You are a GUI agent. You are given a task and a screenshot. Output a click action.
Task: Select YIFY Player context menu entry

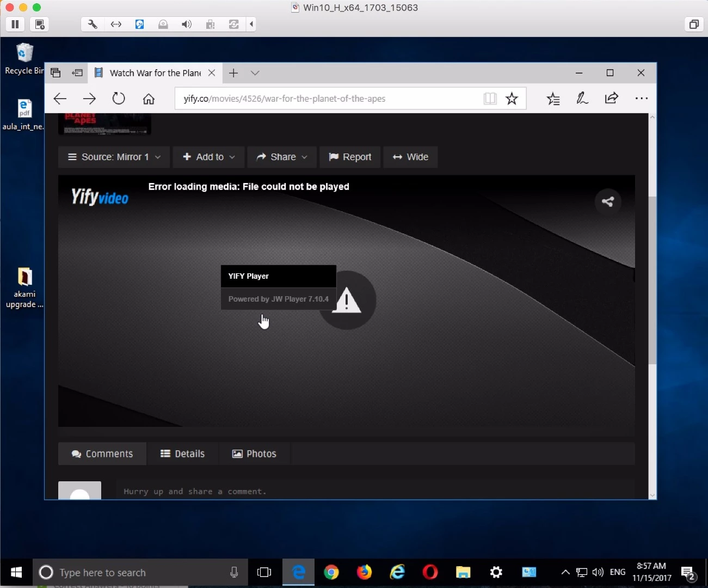[x=278, y=276]
